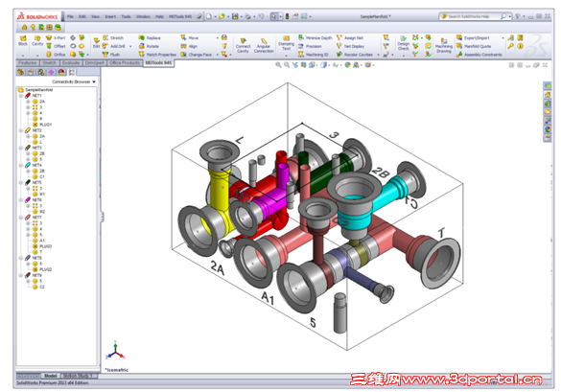This screenshot has width=561, height=392.
Task: Click Assign Net
Action: (x=350, y=38)
